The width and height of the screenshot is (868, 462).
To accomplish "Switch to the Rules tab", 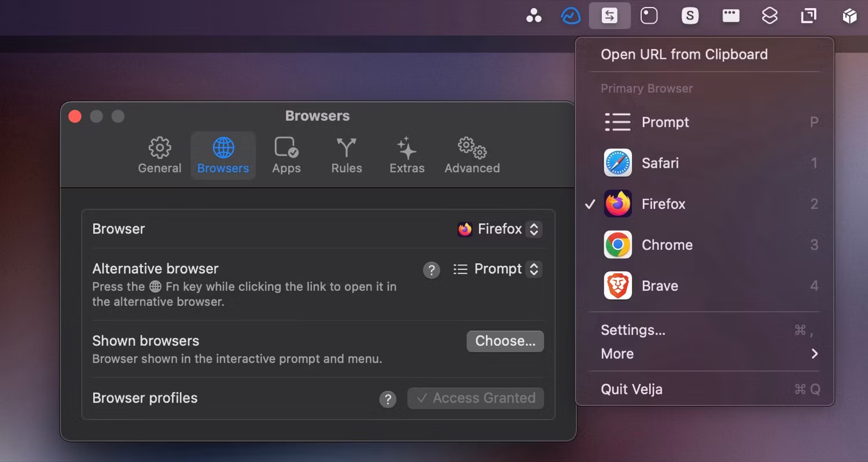I will [346, 154].
